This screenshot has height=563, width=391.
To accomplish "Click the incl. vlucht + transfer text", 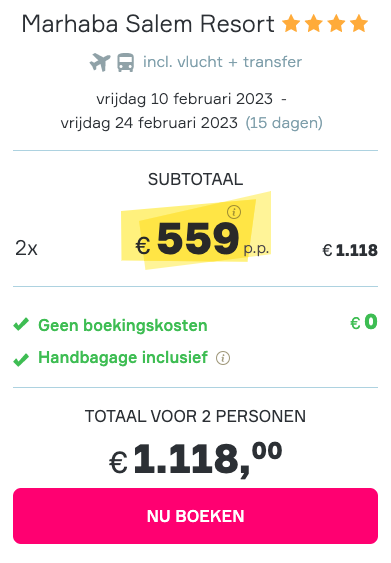I will (222, 62).
